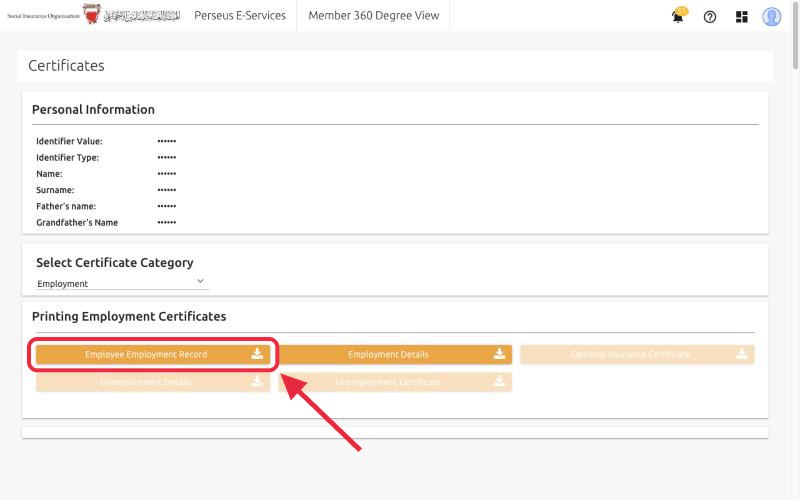Click download icon on Unemployment Certificate
The height and width of the screenshot is (500, 800).
pyautogui.click(x=499, y=381)
